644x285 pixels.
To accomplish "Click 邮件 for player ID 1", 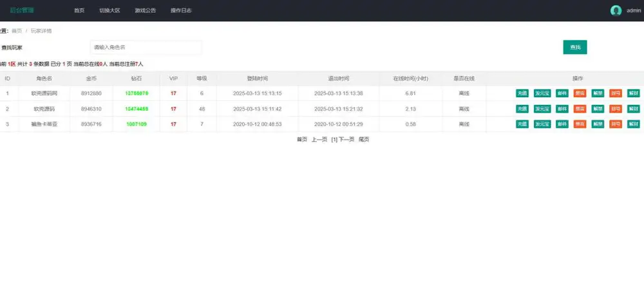I will 562,93.
